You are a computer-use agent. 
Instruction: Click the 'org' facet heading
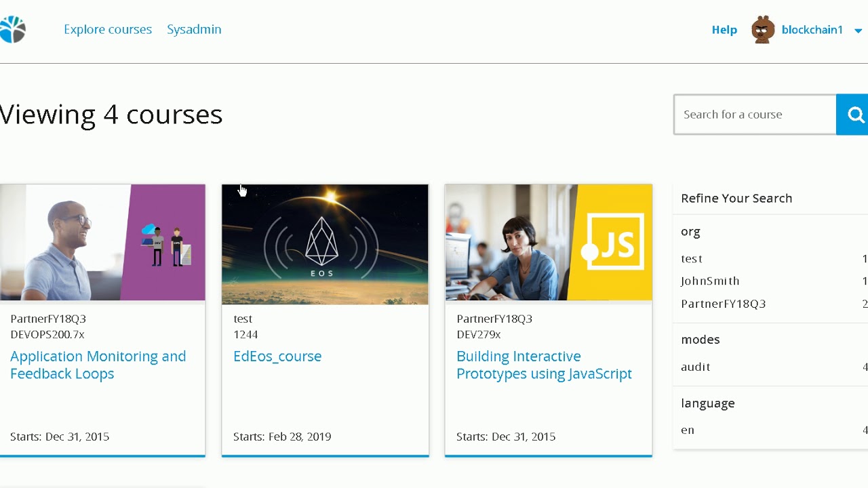(x=690, y=232)
